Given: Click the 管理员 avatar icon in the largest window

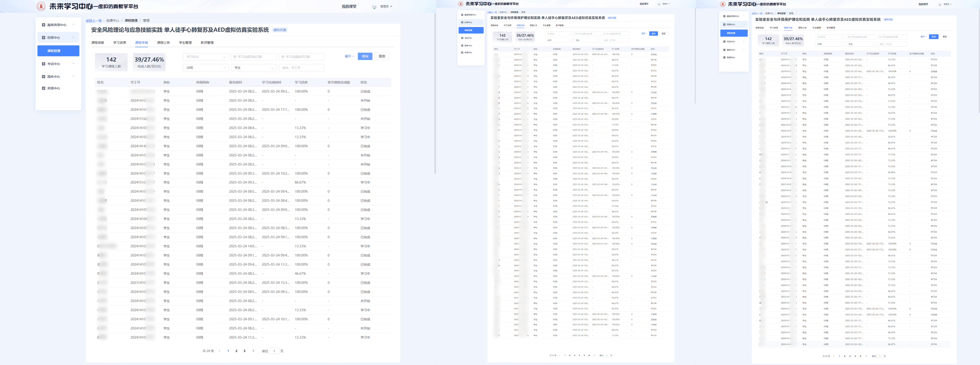Looking at the screenshot, I should (x=374, y=7).
